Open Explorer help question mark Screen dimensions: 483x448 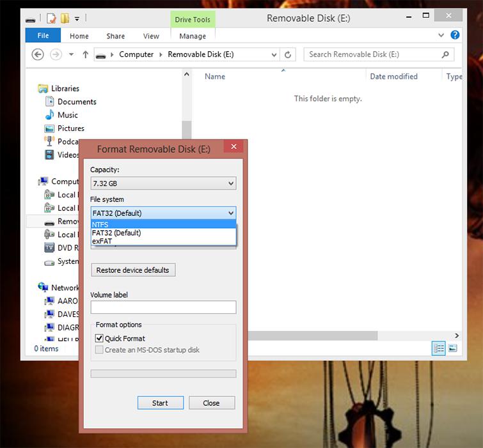click(455, 35)
